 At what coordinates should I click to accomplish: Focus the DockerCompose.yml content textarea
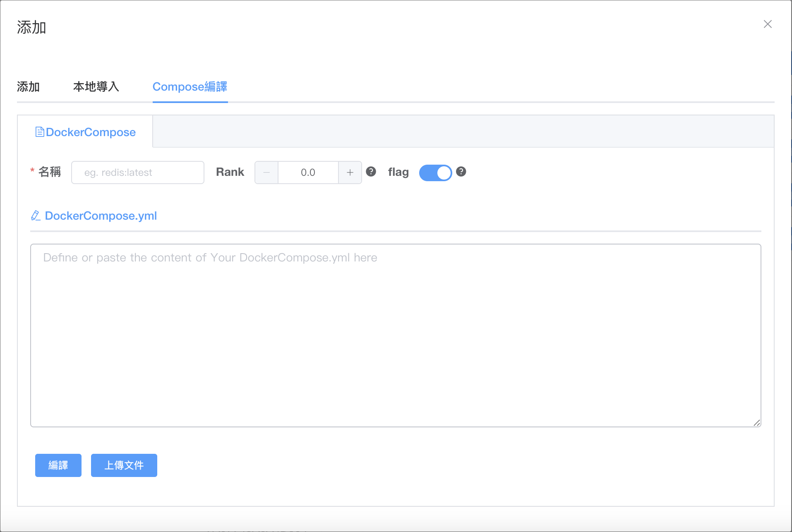(395, 335)
